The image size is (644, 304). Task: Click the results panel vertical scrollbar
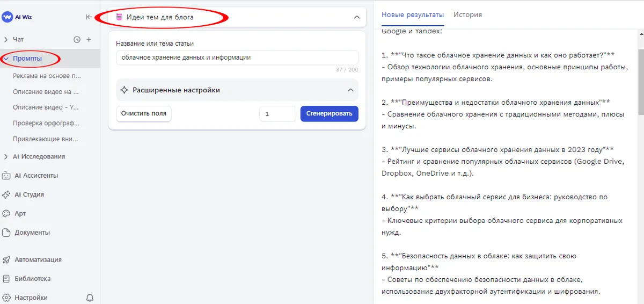[641, 82]
